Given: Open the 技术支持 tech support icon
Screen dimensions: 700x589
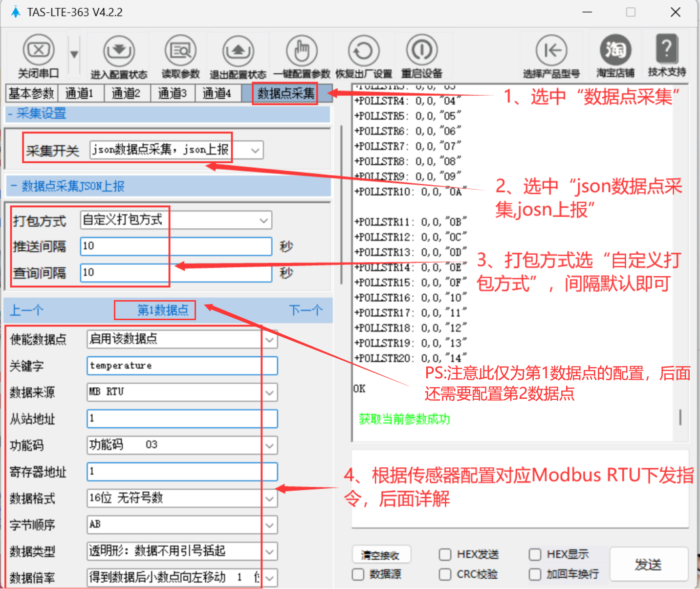Looking at the screenshot, I should 667,49.
